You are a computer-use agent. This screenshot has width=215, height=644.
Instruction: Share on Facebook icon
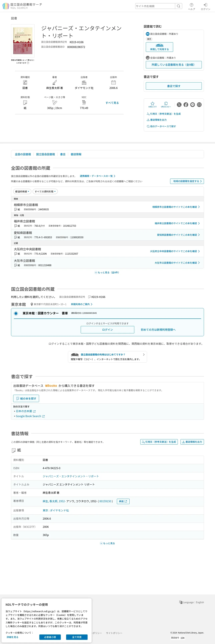pyautogui.click(x=186, y=105)
